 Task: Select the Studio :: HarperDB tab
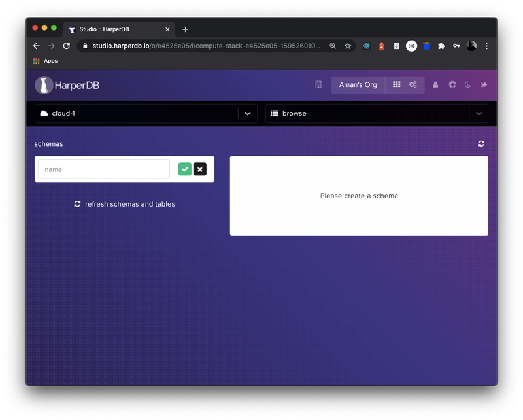pyautogui.click(x=118, y=29)
